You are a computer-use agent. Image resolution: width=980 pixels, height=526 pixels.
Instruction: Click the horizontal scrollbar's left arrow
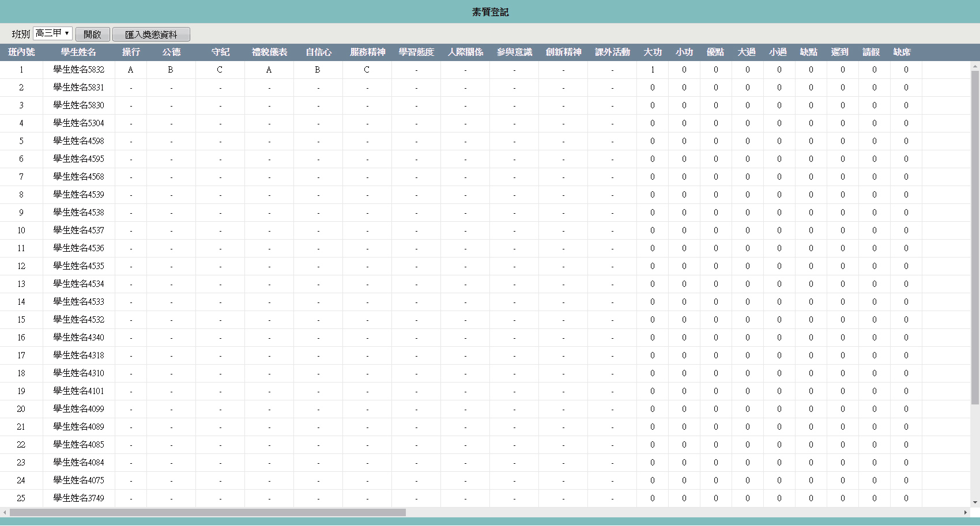point(5,512)
